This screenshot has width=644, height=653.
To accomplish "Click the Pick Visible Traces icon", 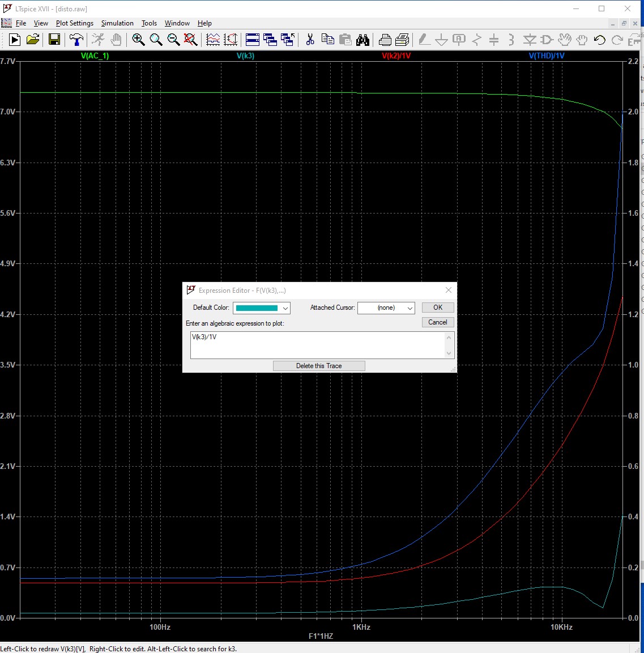I will coord(213,40).
